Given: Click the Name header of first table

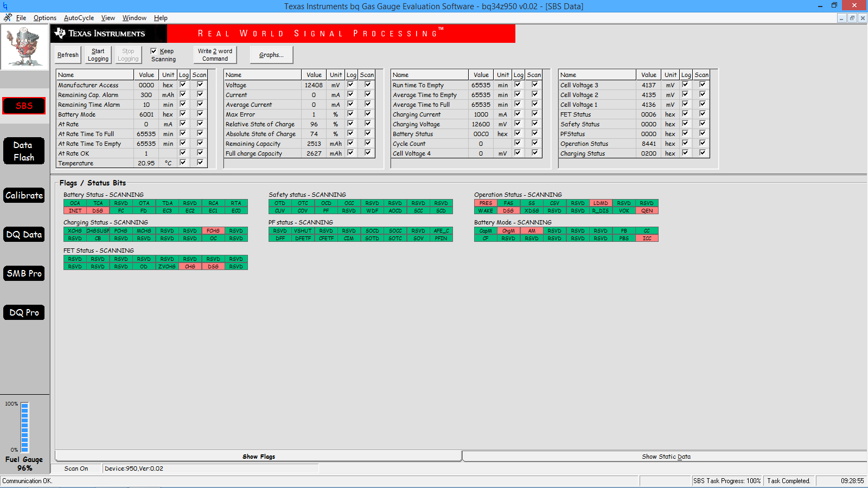Looking at the screenshot, I should point(95,75).
